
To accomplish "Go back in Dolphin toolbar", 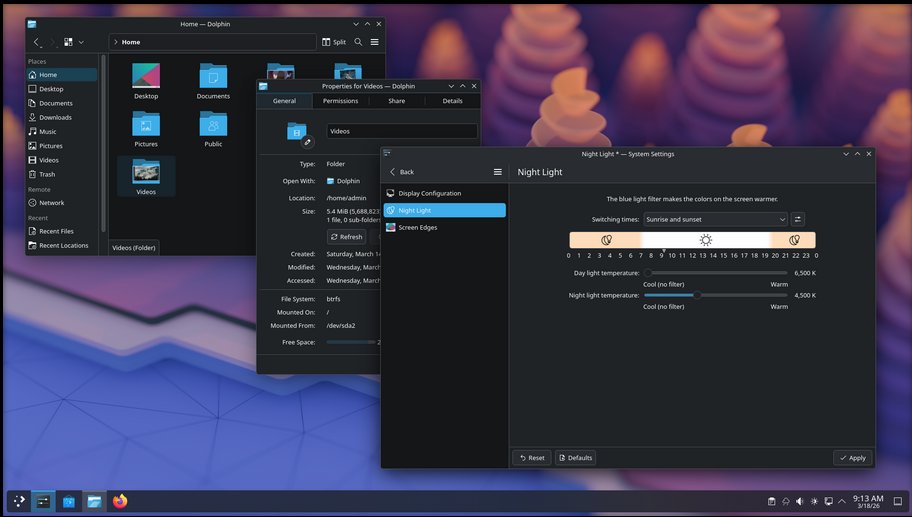I will pyautogui.click(x=37, y=42).
